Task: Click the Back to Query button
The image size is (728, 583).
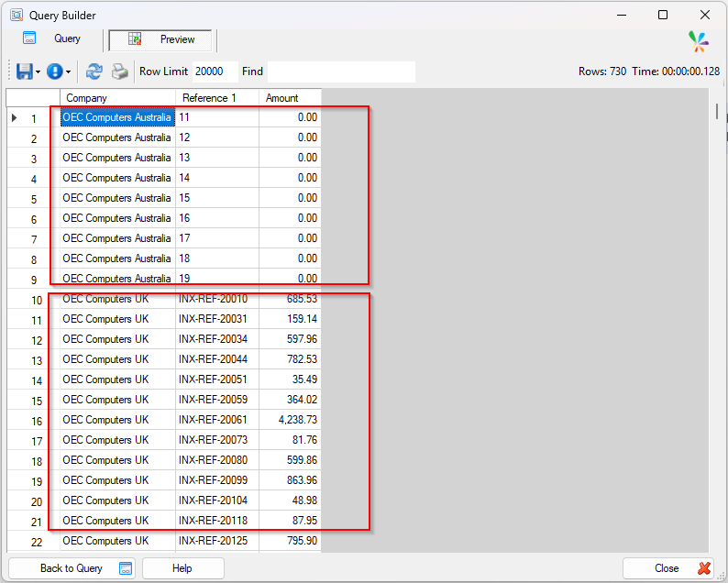Action: [72, 568]
